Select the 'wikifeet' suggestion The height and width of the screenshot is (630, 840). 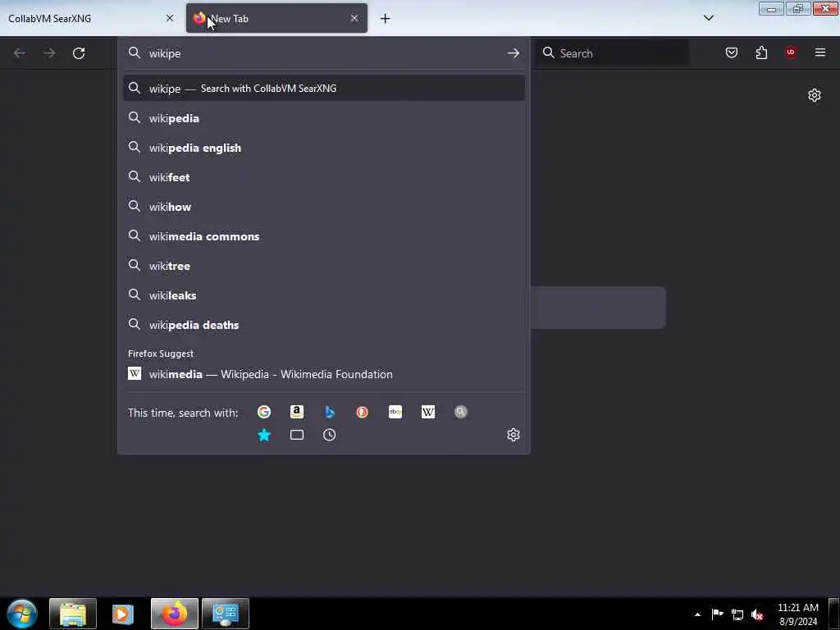323,177
